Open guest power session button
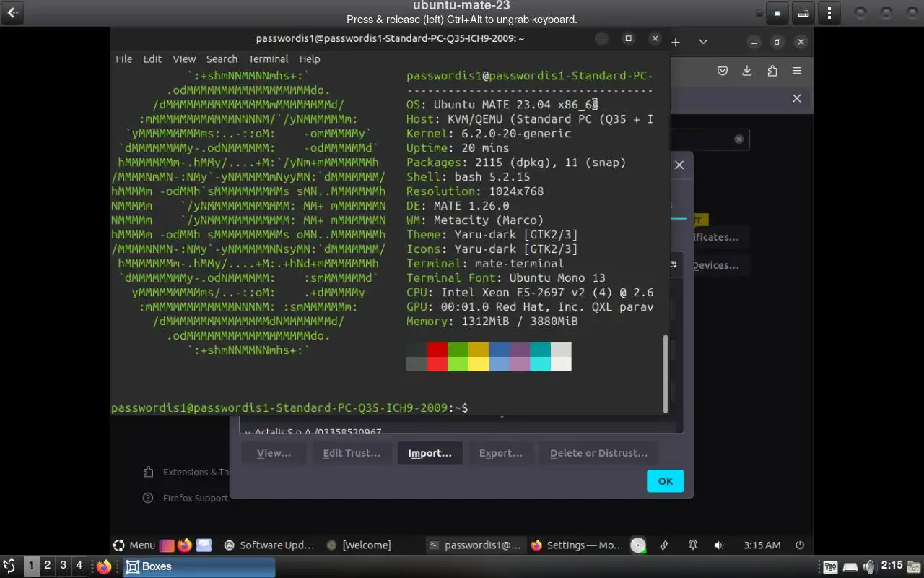Image resolution: width=924 pixels, height=578 pixels. (x=800, y=545)
